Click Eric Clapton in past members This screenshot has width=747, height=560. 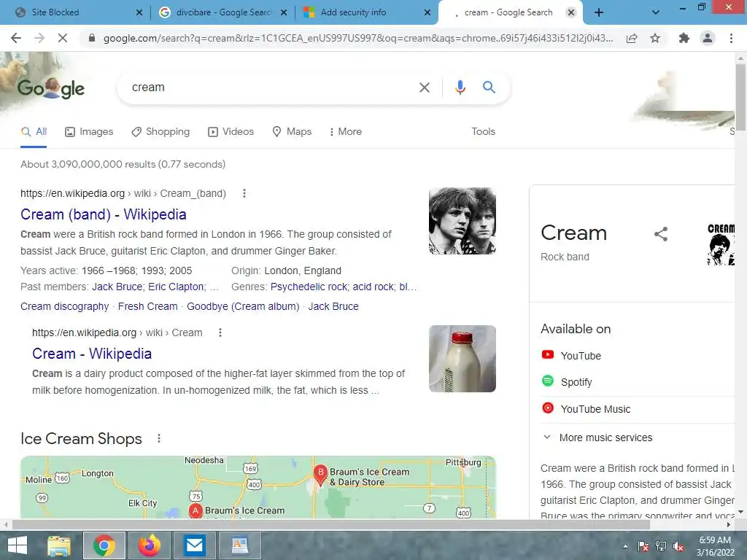[x=176, y=287]
